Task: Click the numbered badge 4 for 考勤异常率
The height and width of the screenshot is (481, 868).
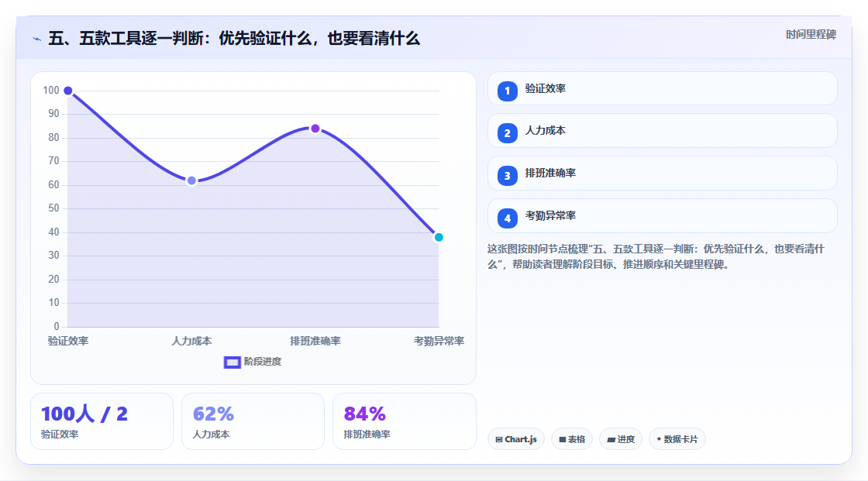Action: (x=507, y=218)
